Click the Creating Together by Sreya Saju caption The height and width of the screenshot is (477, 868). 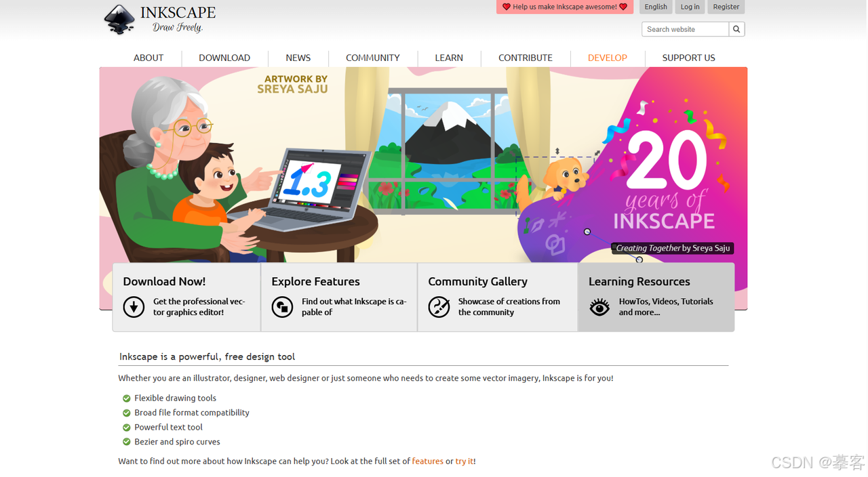click(x=673, y=248)
